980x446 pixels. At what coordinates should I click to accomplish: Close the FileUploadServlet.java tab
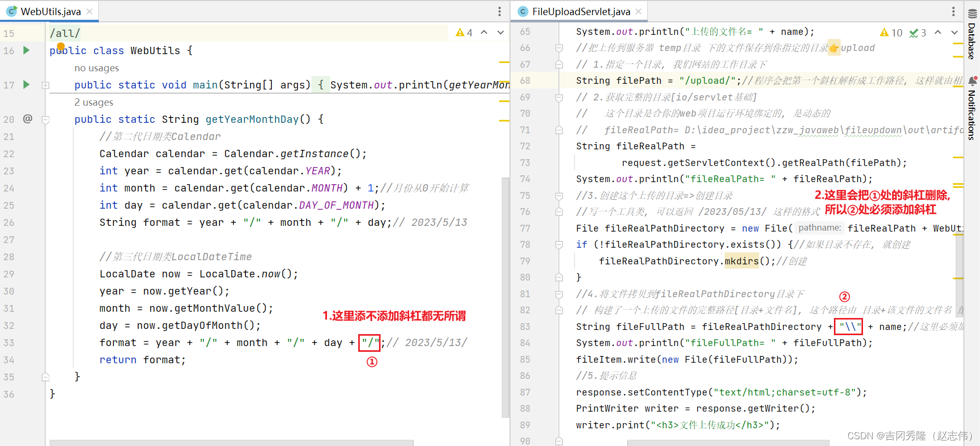coord(638,11)
